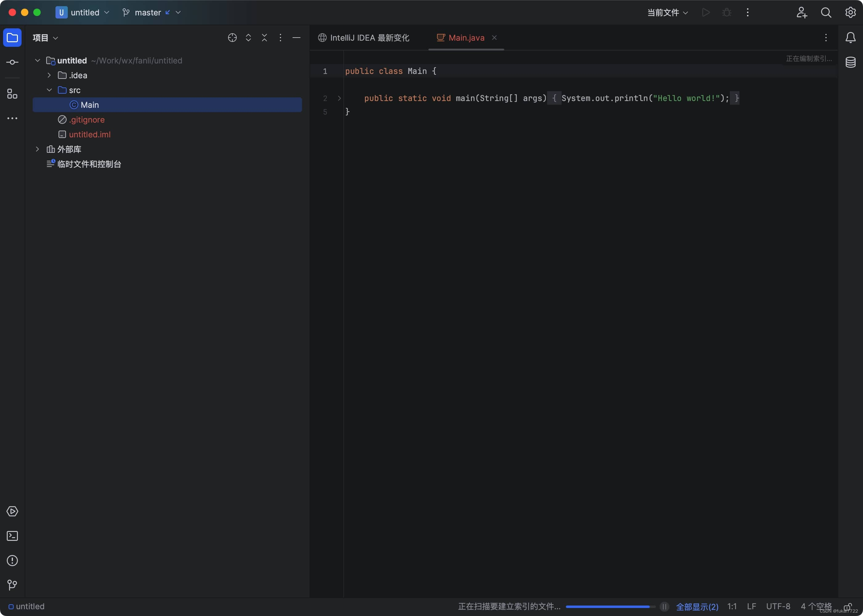Click the 'untitled.iml' module file
This screenshot has width=863, height=616.
click(x=89, y=135)
